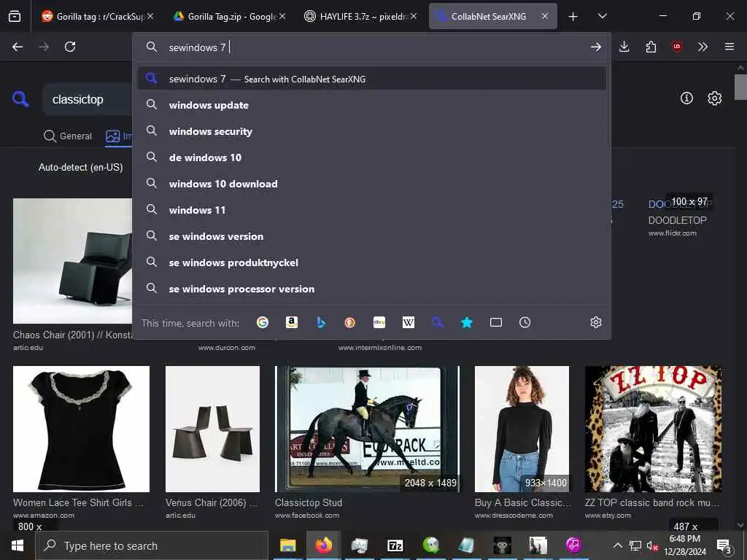Close the HAYLIFE 3.7z tab
The height and width of the screenshot is (560, 747).
[414, 16]
